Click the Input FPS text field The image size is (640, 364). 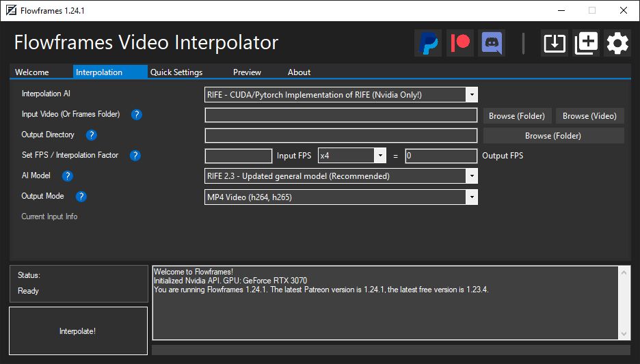(238, 156)
